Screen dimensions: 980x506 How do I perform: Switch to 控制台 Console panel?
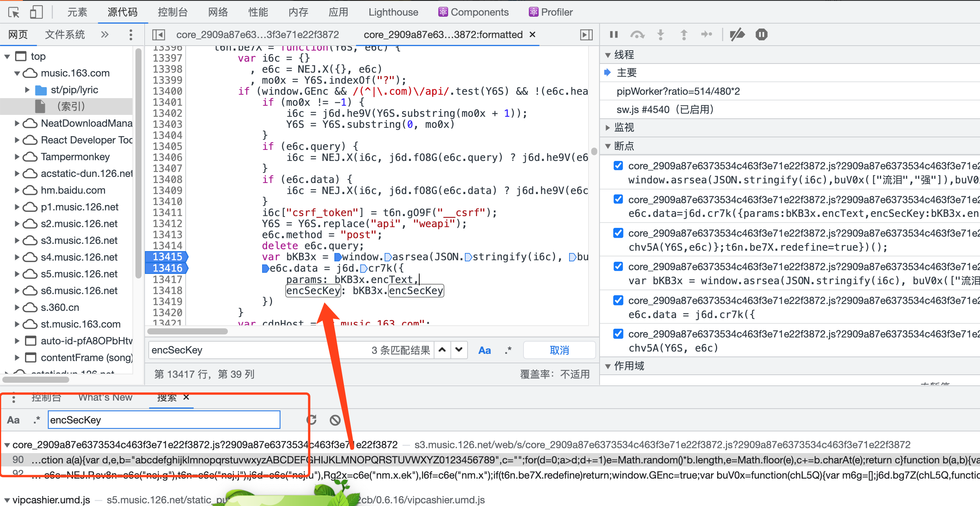click(173, 12)
